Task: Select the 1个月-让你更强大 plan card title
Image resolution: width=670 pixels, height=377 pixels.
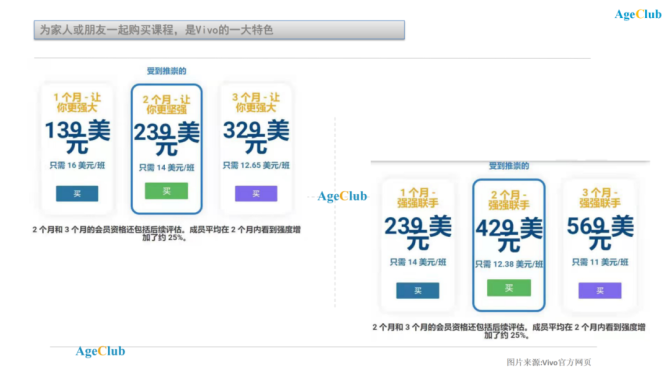Action: 77,103
